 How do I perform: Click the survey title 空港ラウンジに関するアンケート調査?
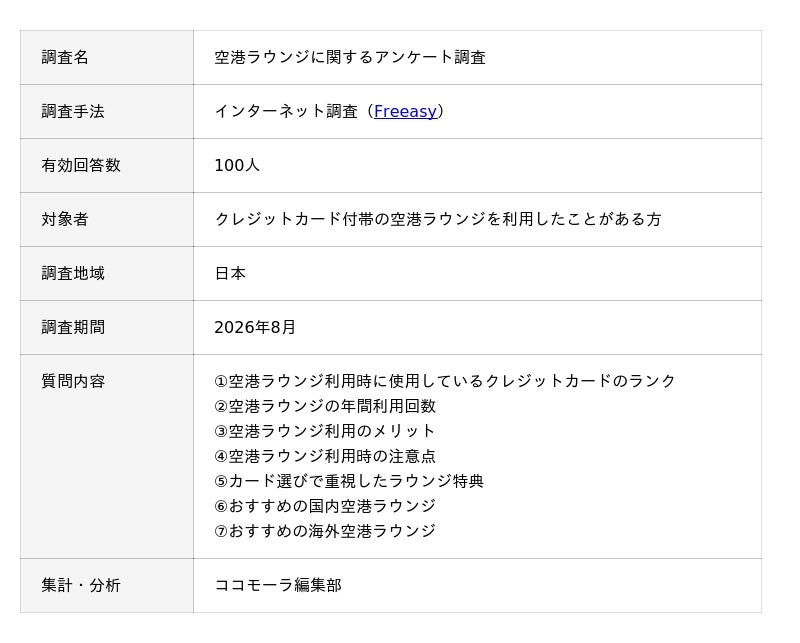(349, 57)
